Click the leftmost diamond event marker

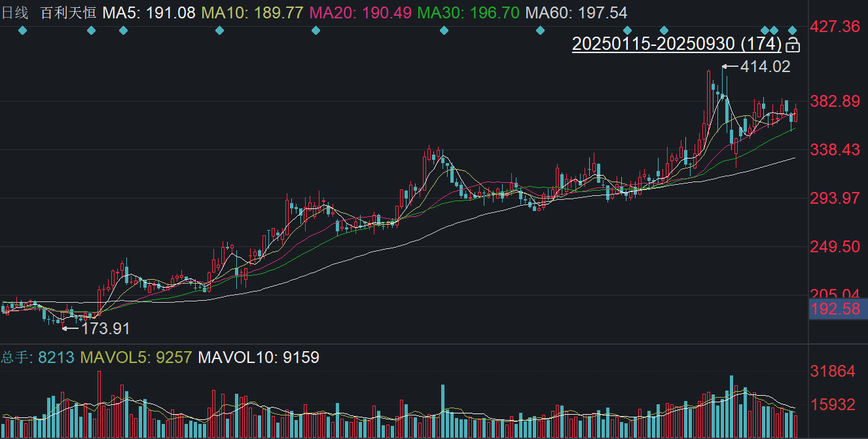click(23, 30)
